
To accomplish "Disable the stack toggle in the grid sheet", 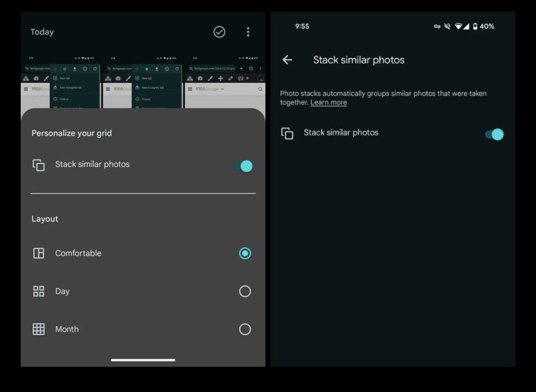I will pos(243,166).
